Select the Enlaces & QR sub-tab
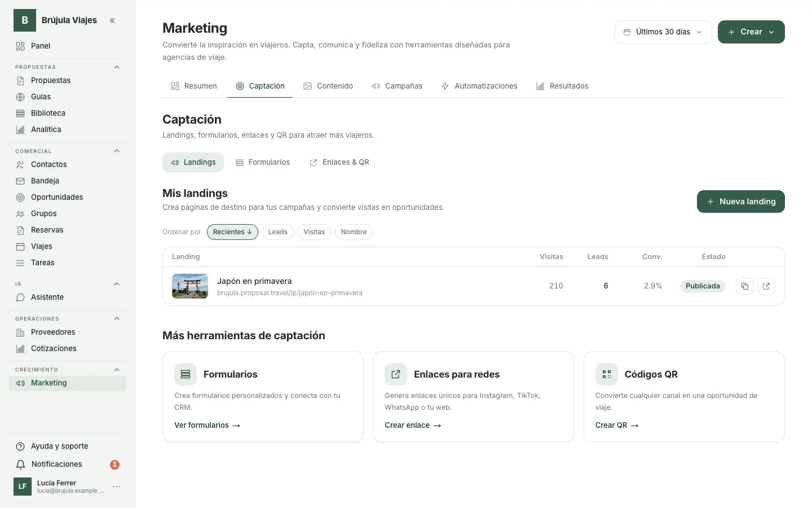 (x=339, y=163)
